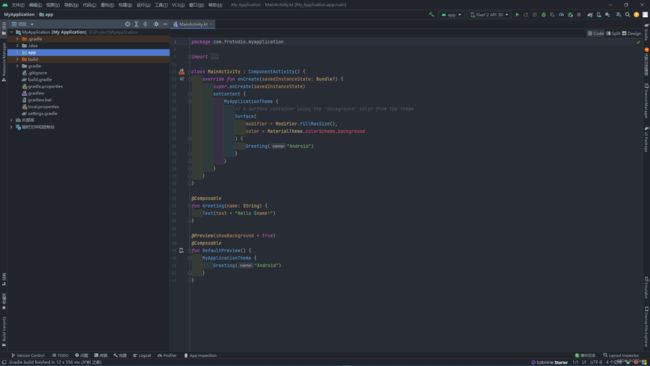
Task: Open Search Everywhere magnifier icon
Action: [x=628, y=15]
